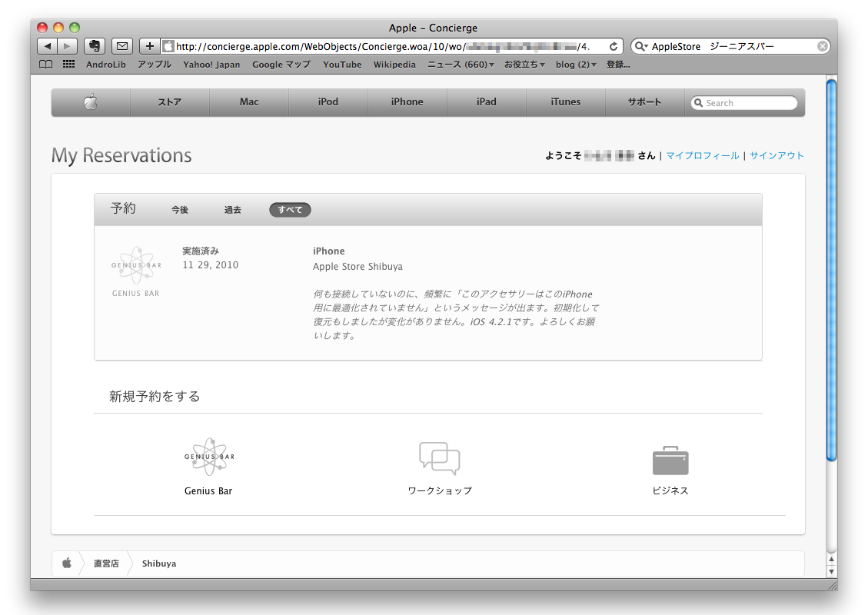Click the scrollbar up arrow
Viewport: 868px width, 615px height.
831,559
